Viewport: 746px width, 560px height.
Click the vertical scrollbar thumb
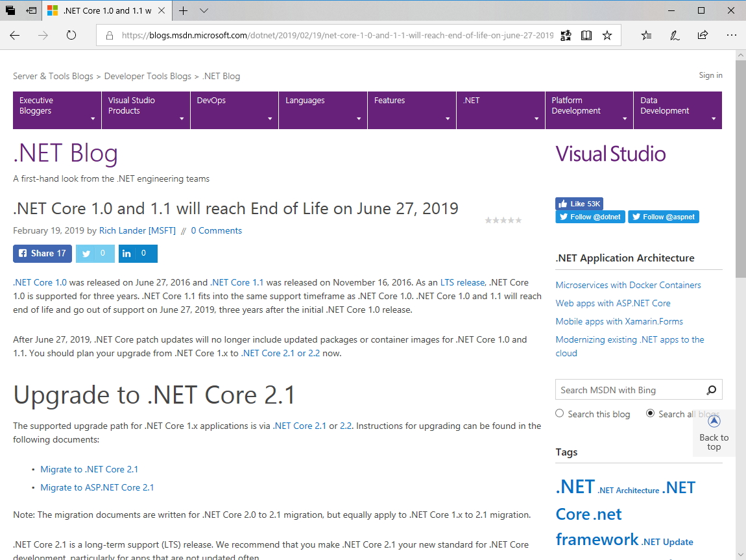pos(740,169)
